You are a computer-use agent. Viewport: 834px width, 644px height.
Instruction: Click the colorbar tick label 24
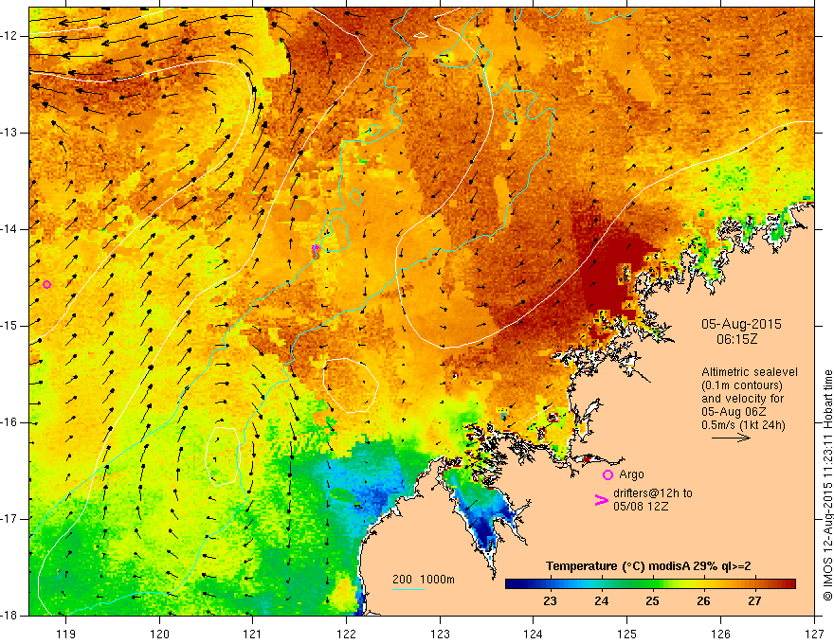point(602,601)
